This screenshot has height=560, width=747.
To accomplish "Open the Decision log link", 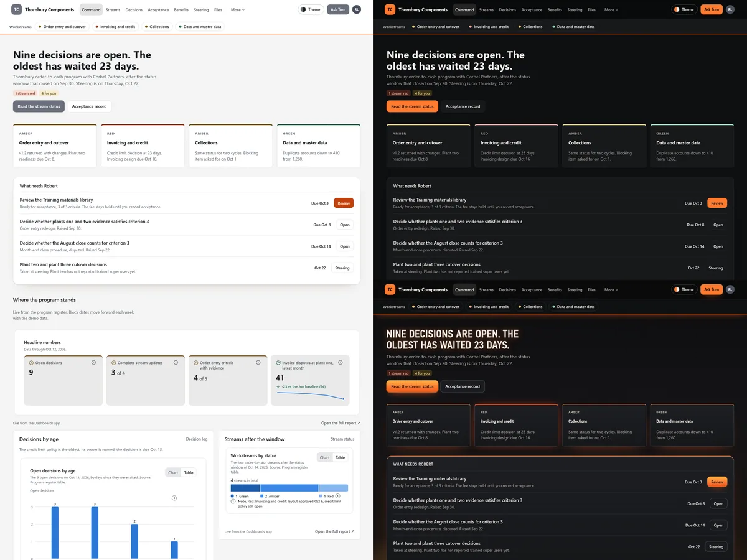I will tap(197, 439).
